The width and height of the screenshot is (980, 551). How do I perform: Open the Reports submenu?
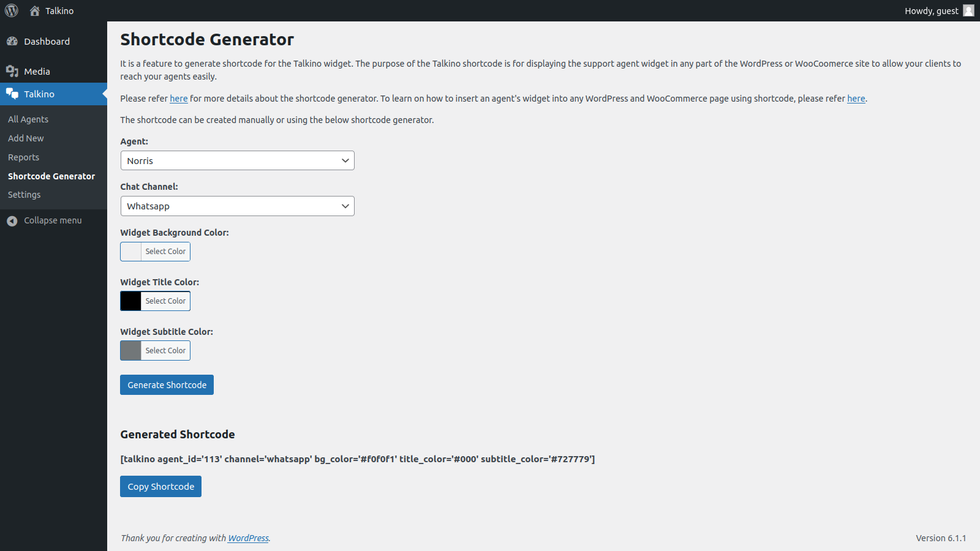(23, 157)
